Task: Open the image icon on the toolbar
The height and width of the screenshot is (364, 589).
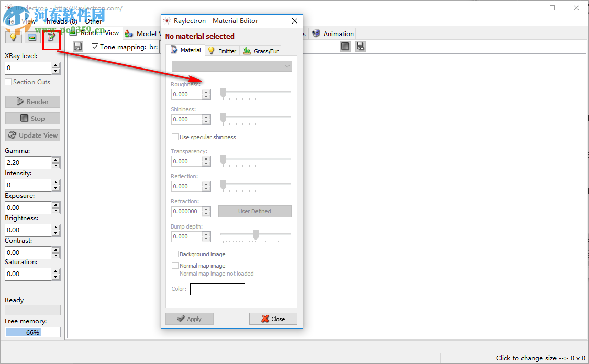Action: coord(32,38)
